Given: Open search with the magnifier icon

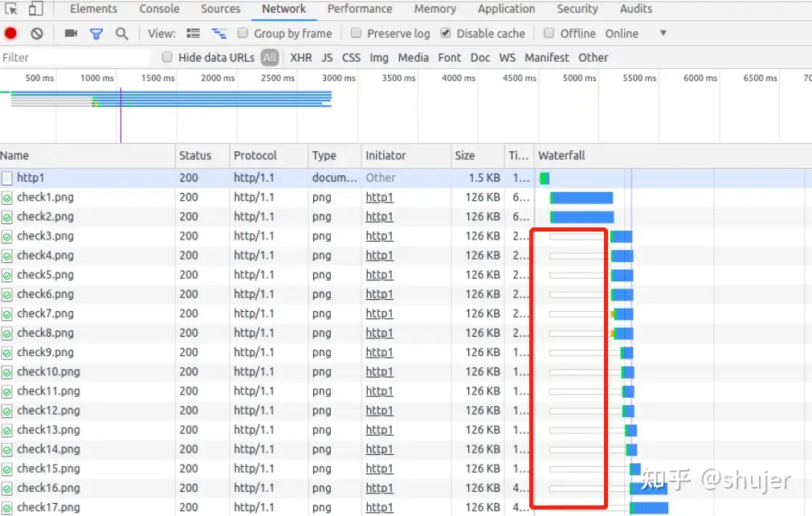Looking at the screenshot, I should [x=121, y=34].
